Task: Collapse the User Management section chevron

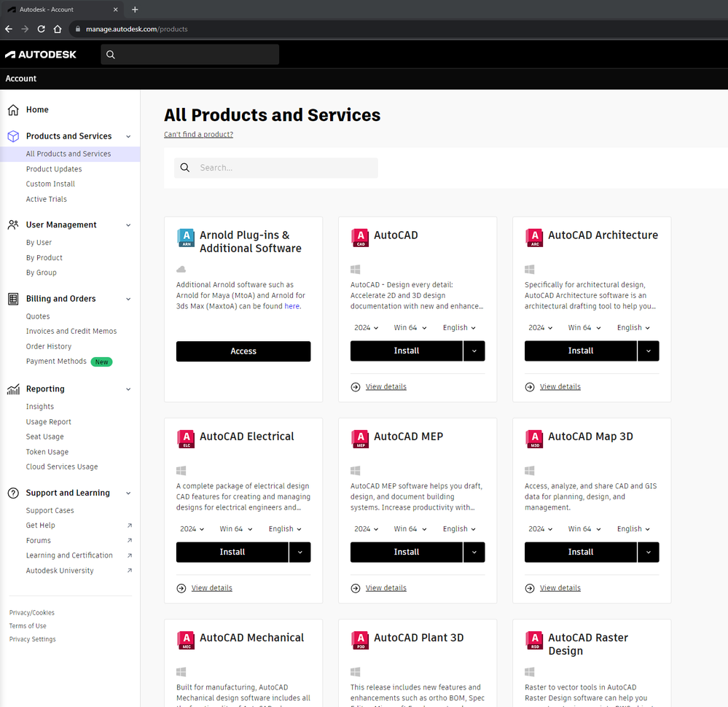Action: point(128,225)
